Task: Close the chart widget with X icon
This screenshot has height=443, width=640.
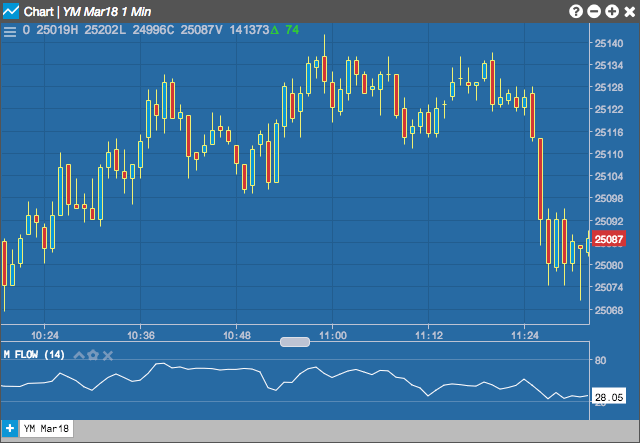Action: 630,11
